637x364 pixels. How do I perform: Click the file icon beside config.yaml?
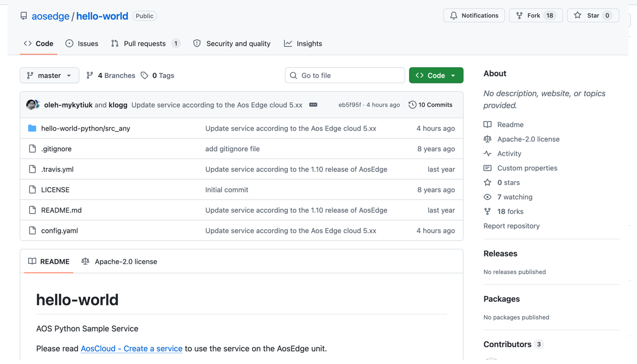32,230
